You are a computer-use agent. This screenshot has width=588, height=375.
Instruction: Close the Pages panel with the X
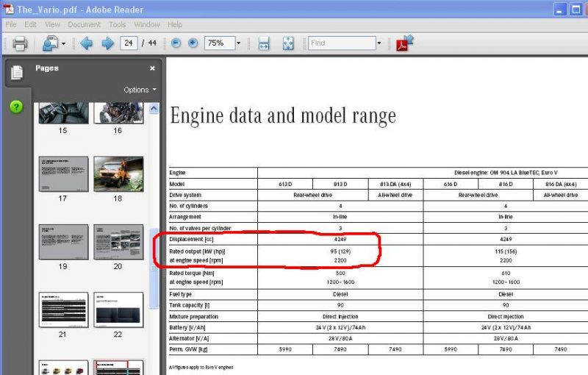[152, 68]
